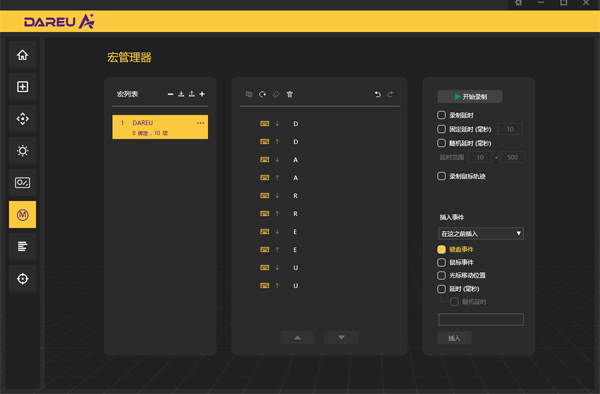The height and width of the screenshot is (394, 600).
Task: Click the fixed delay value field showing 10
Action: (510, 129)
